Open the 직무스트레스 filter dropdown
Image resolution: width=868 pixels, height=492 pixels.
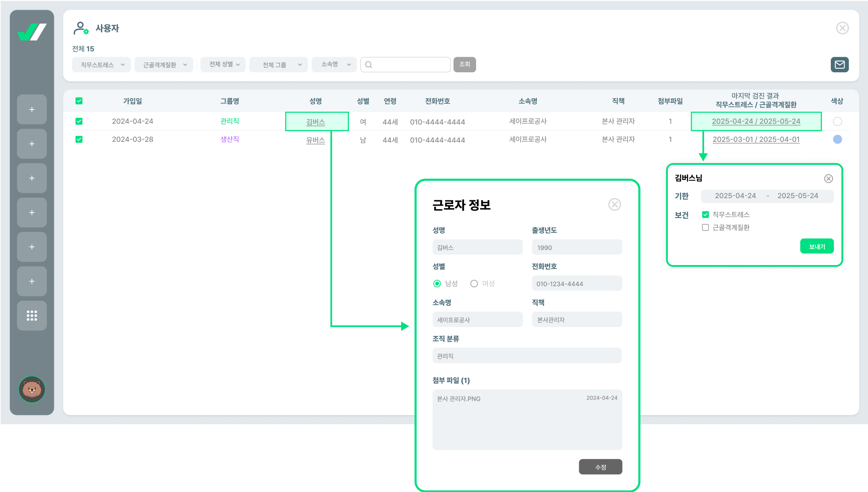click(x=101, y=65)
